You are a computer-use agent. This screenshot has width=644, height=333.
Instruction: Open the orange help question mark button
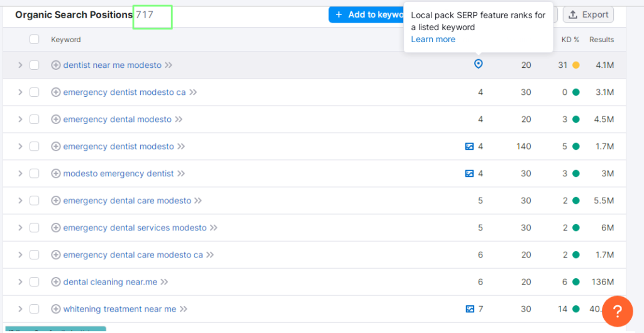[x=617, y=311]
